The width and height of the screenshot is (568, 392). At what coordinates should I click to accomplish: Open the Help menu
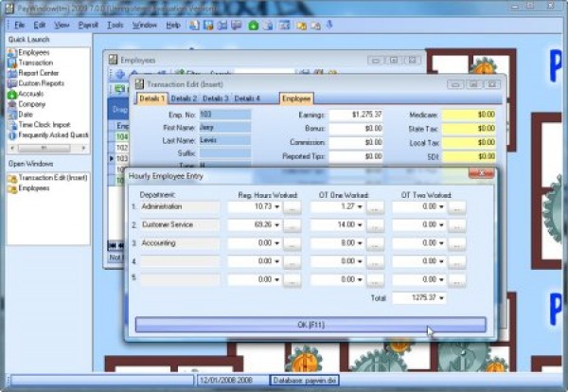click(x=173, y=25)
